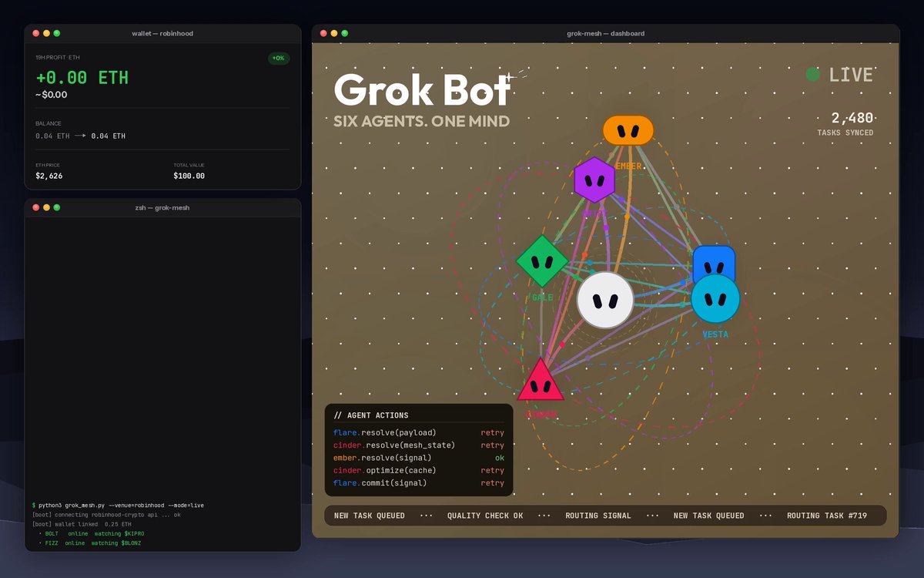The image size is (924, 578).
Task: Click the "grok-mesh — dashboard" window title
Action: (x=605, y=33)
